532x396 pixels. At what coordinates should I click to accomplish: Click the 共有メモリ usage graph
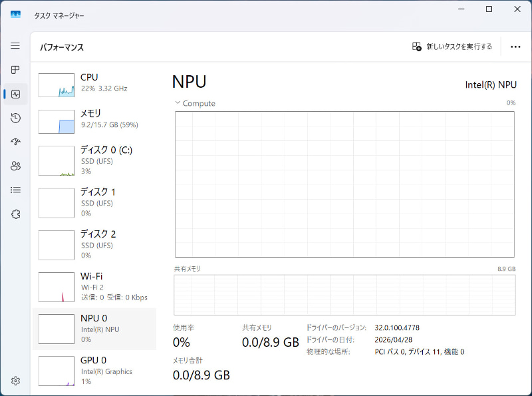pos(344,295)
